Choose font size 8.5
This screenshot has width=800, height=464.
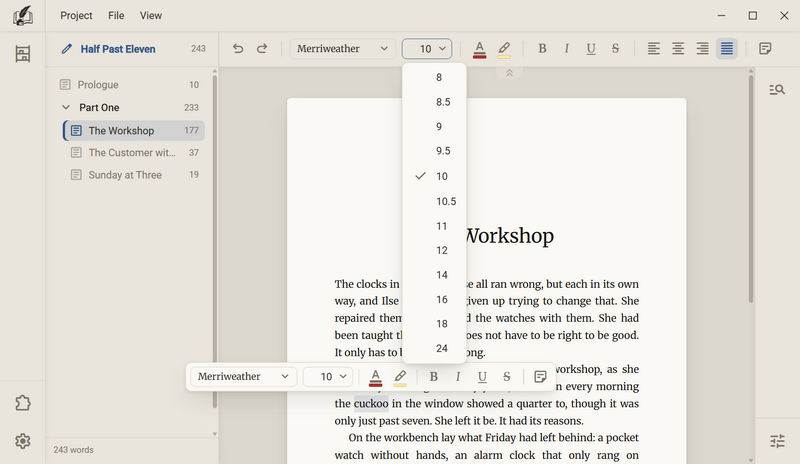434,102
